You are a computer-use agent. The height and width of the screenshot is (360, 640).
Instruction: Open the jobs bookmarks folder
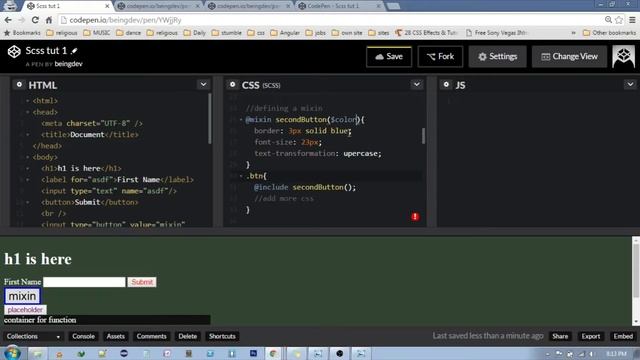click(316, 33)
